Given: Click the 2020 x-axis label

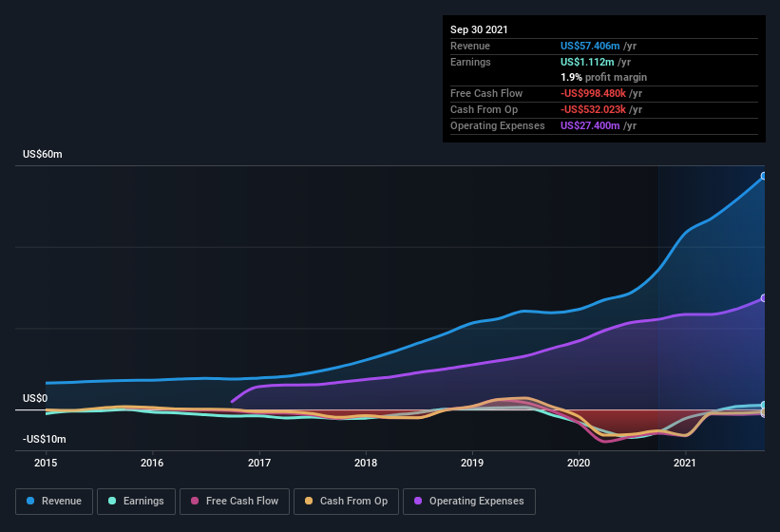Looking at the screenshot, I should [579, 463].
